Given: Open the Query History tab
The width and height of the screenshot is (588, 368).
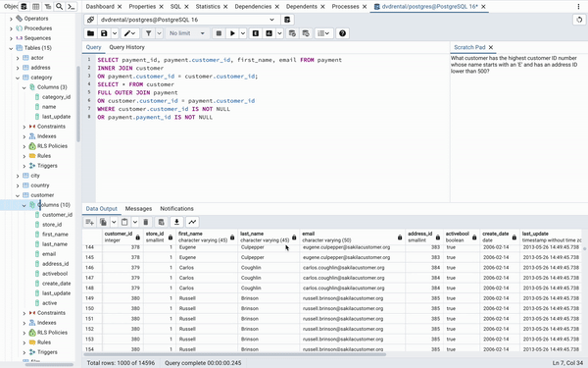Looking at the screenshot, I should click(x=126, y=47).
